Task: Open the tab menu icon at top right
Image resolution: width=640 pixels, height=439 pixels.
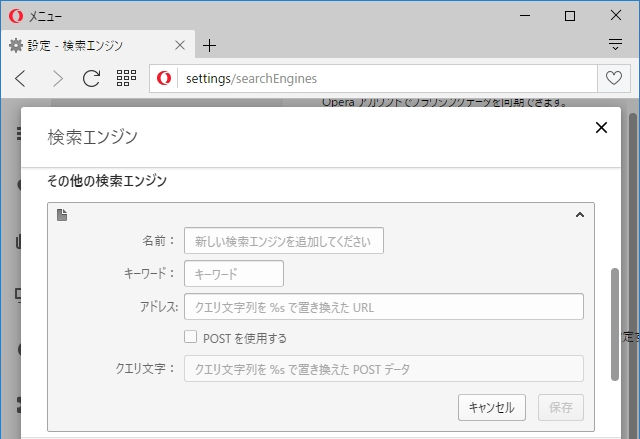Action: tap(615, 44)
